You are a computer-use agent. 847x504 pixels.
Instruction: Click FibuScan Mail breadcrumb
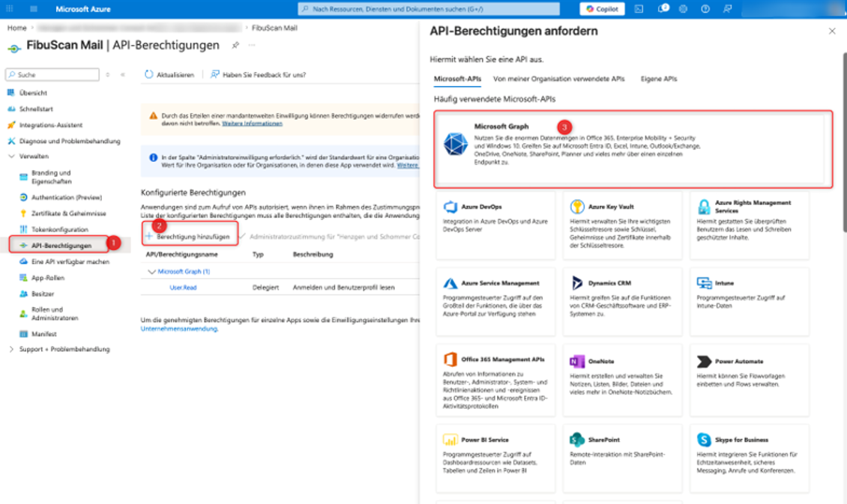(274, 28)
